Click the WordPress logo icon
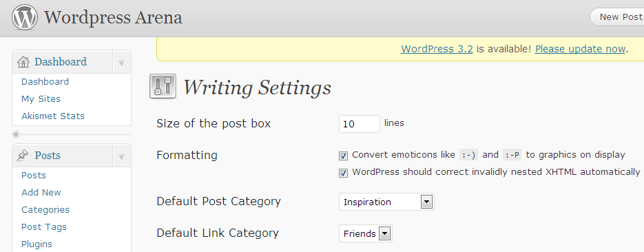Viewport: 644px width, 252px height. (25, 18)
